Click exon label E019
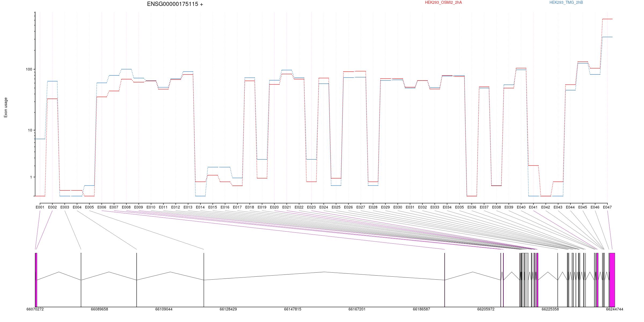The image size is (644, 322). 262,207
